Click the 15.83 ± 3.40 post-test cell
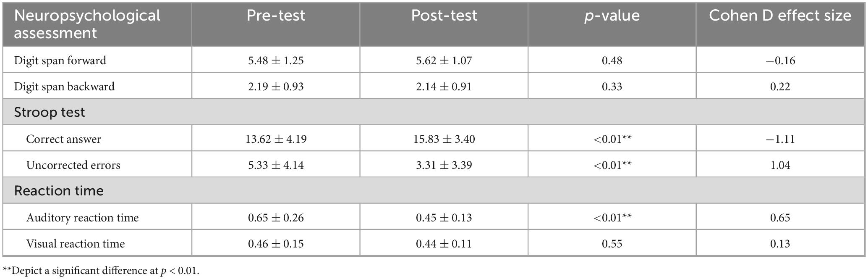The height and width of the screenshot is (279, 868). 444,139
